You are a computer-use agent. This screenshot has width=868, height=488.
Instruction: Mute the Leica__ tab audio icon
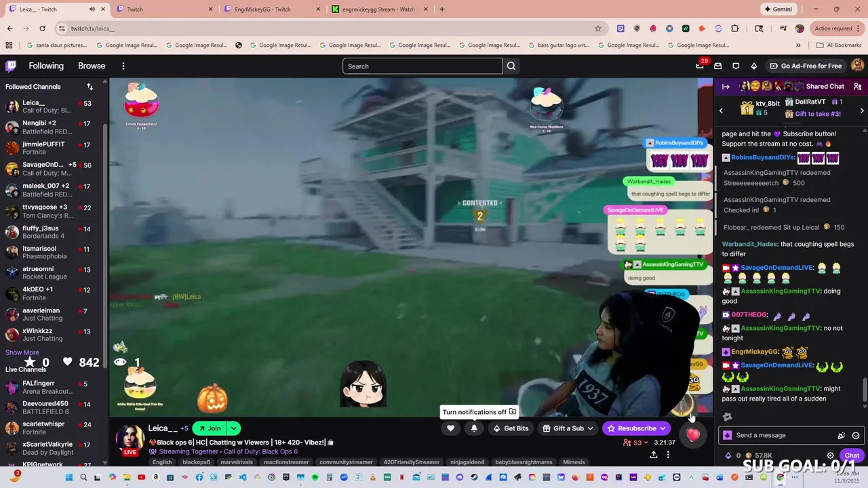tap(92, 9)
